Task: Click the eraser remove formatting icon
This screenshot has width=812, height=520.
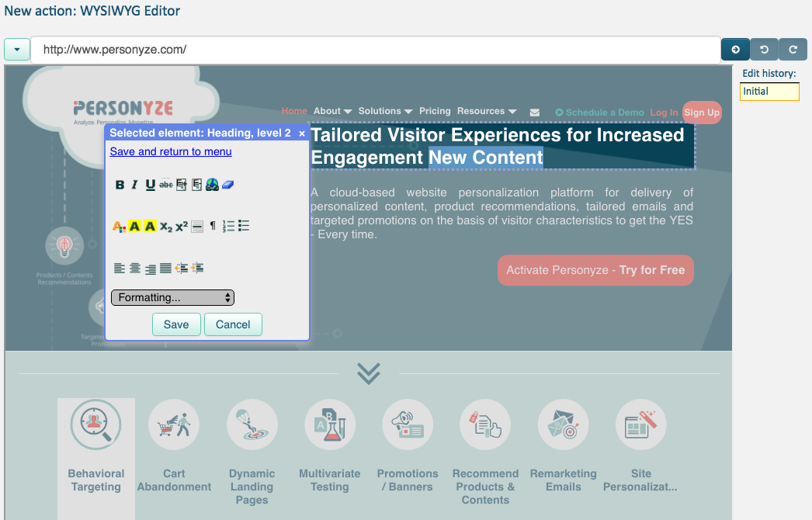Action: coord(227,185)
